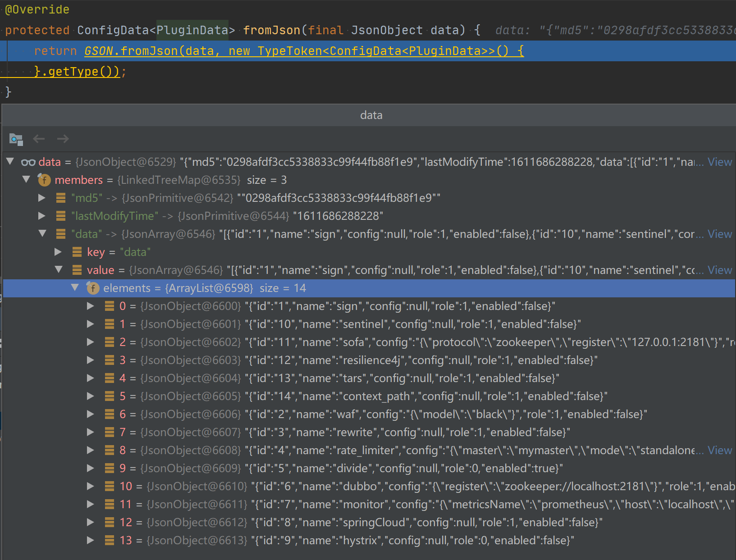
Task: Click the set-as-root frame icon in toolbar
Action: [x=16, y=139]
